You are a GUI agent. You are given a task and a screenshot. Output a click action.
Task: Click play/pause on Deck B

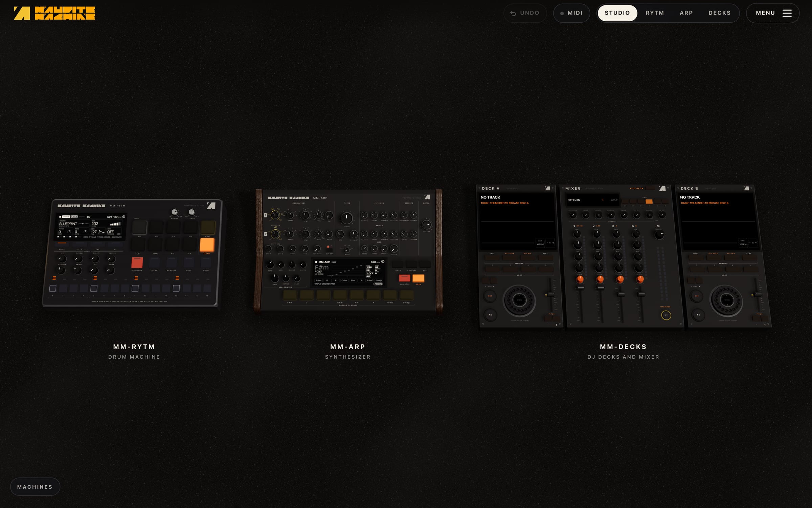(698, 315)
